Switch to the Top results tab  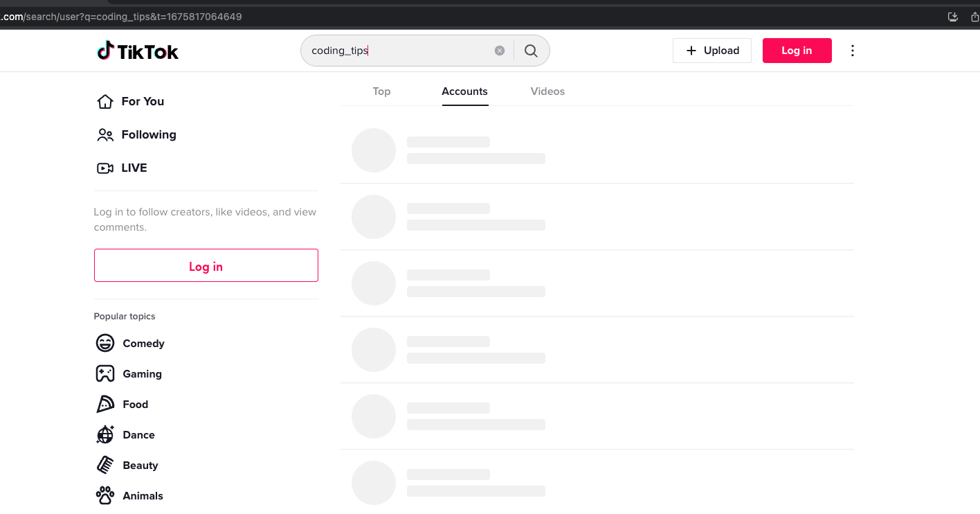tap(381, 91)
